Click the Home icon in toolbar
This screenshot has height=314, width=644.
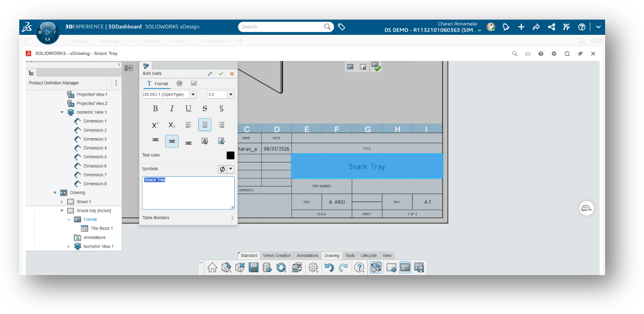(212, 268)
